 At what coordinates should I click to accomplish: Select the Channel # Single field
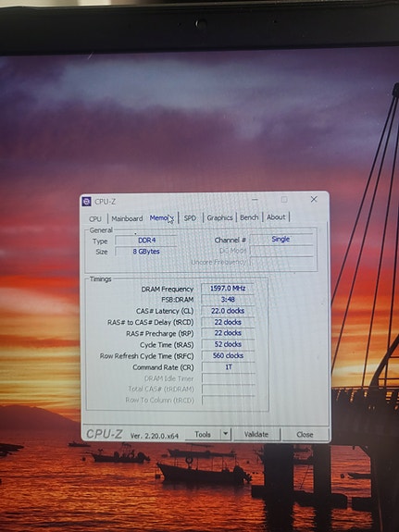pos(281,240)
